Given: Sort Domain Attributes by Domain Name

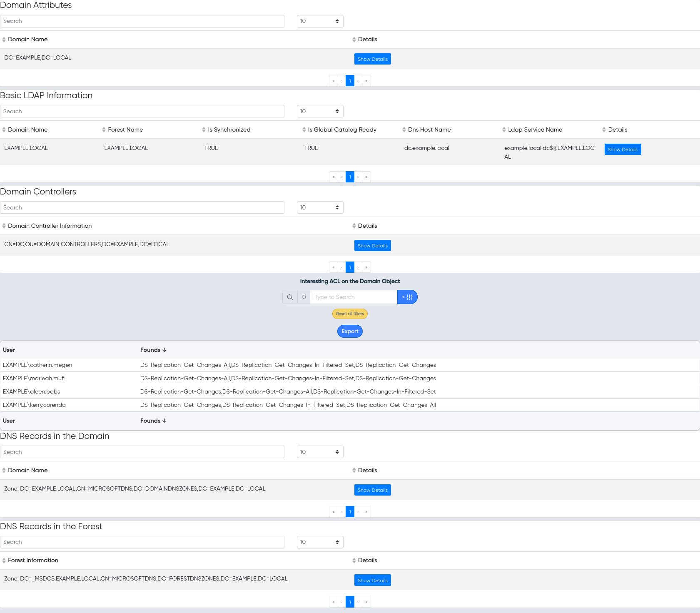Looking at the screenshot, I should point(25,40).
